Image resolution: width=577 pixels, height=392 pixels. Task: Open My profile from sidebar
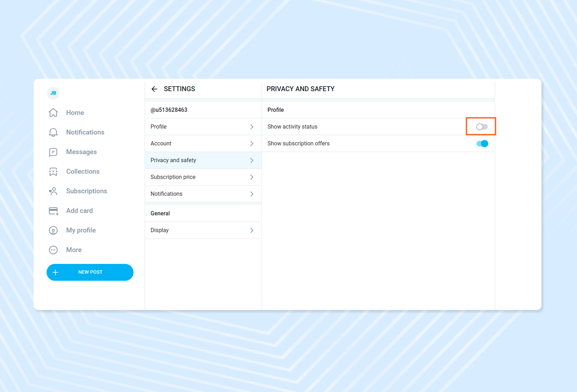[x=81, y=230]
